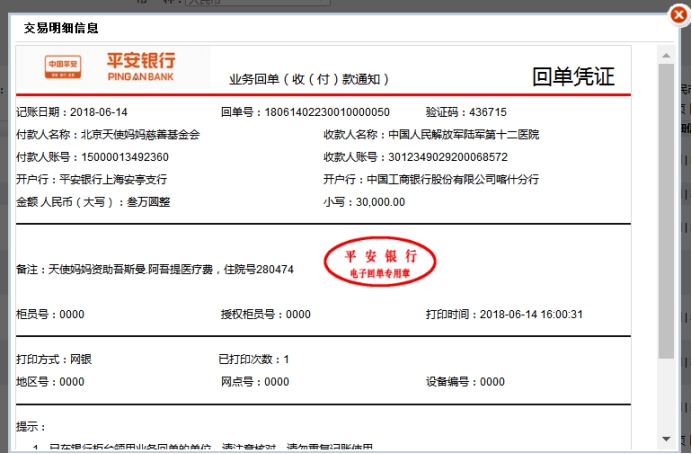This screenshot has height=454, width=692.
Task: Click the scrollbar up arrow
Action: click(666, 55)
